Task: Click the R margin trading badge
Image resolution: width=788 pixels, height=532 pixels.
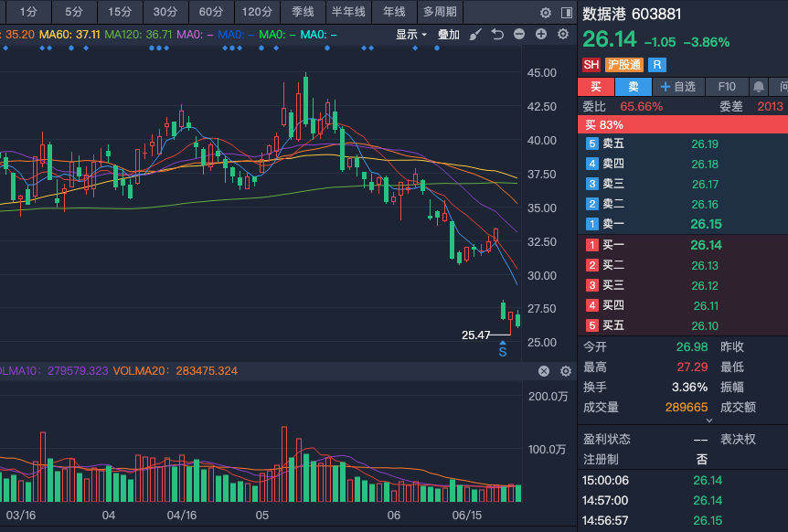Action: [657, 65]
